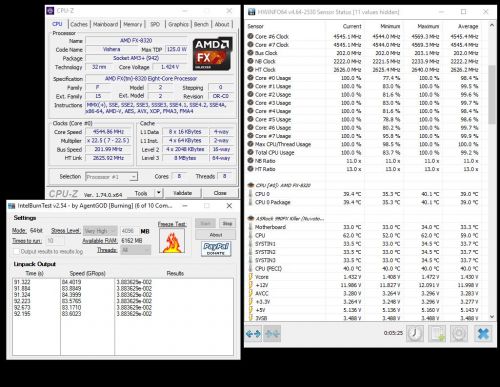Click the HWiNFO scrollbar up arrow
Screen dimensions: 500x387
click(492, 25)
